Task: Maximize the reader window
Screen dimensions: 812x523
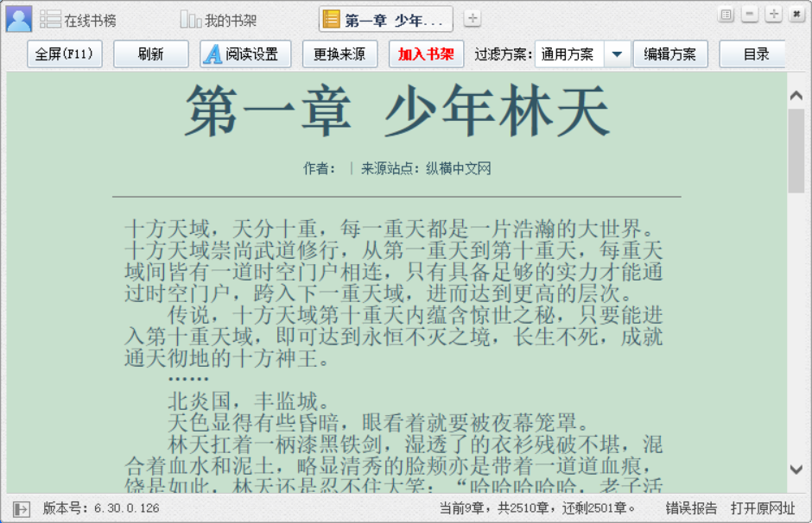Action: click(773, 15)
